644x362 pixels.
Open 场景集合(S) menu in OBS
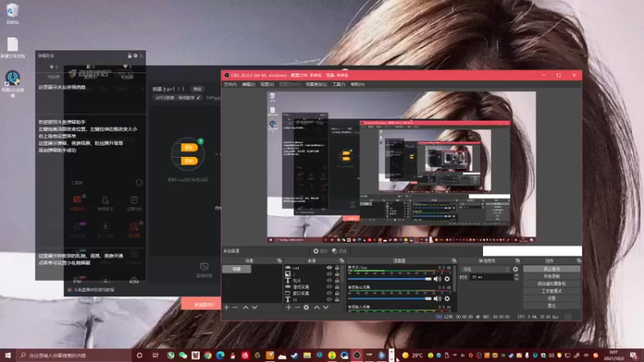click(316, 84)
